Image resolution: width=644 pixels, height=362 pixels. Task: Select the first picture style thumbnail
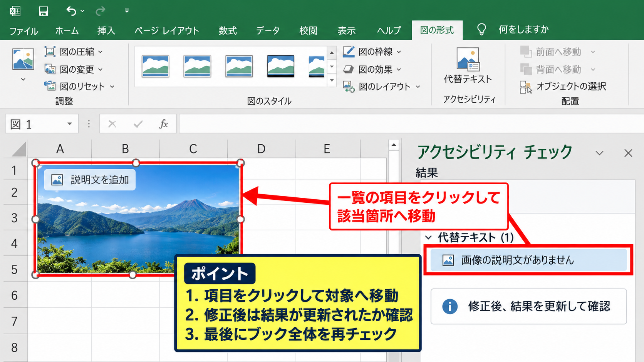(155, 66)
